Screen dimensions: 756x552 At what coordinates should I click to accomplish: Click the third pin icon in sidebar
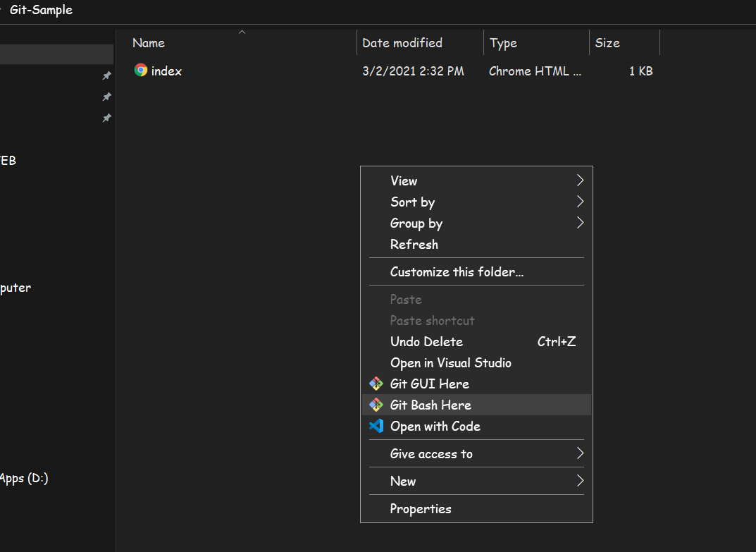(x=107, y=118)
